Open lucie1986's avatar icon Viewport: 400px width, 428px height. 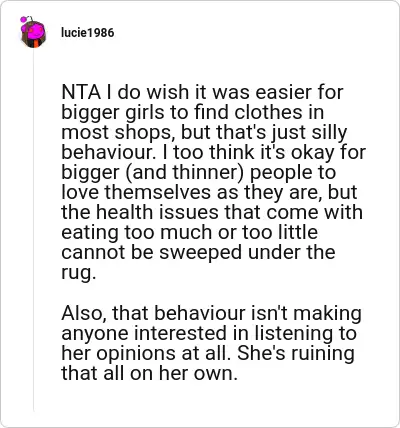(x=33, y=32)
